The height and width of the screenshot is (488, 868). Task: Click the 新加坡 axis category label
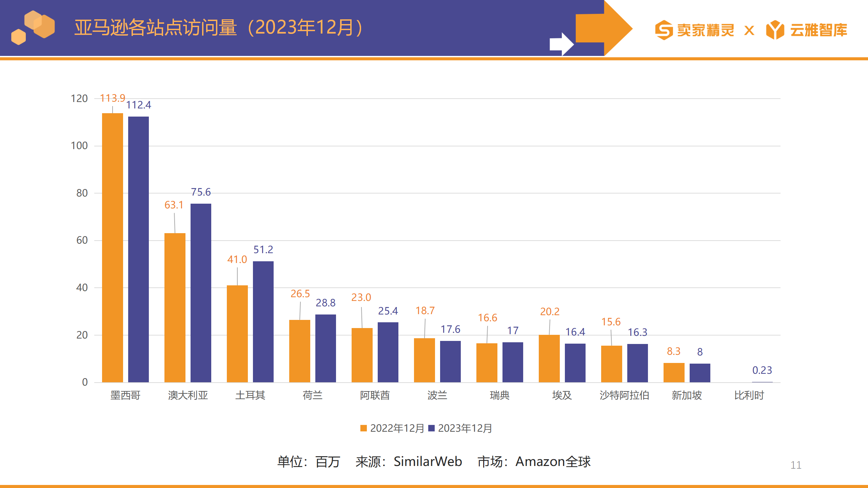(687, 395)
